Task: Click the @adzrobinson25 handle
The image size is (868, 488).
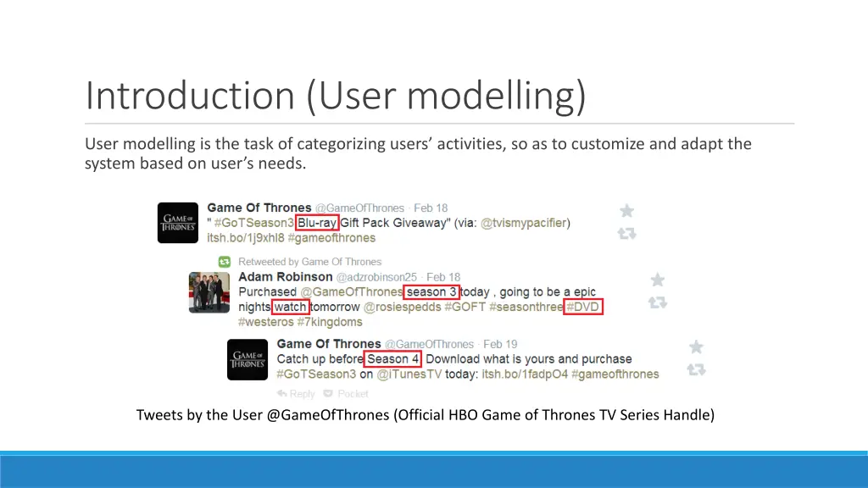Action: [x=376, y=277]
